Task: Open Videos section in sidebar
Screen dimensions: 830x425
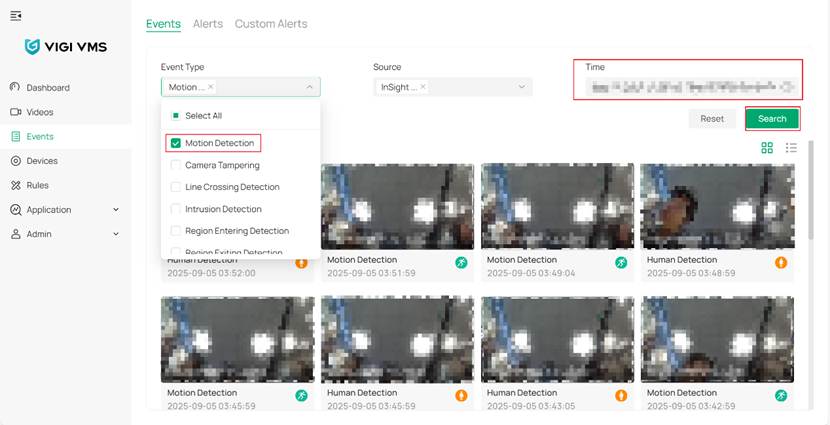Action: coord(40,112)
